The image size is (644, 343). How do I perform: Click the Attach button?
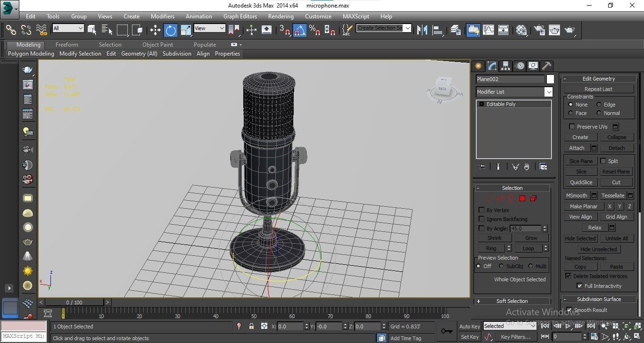[x=577, y=148]
